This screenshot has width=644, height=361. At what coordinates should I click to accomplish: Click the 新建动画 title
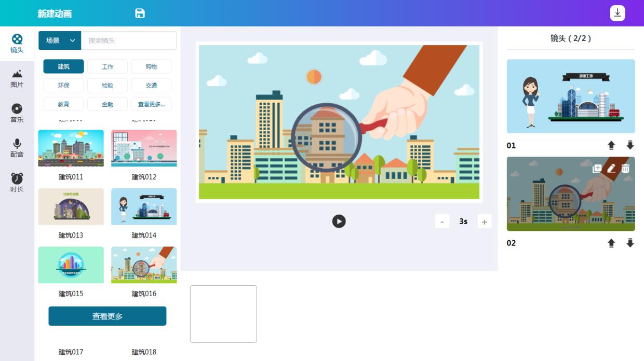coord(55,13)
